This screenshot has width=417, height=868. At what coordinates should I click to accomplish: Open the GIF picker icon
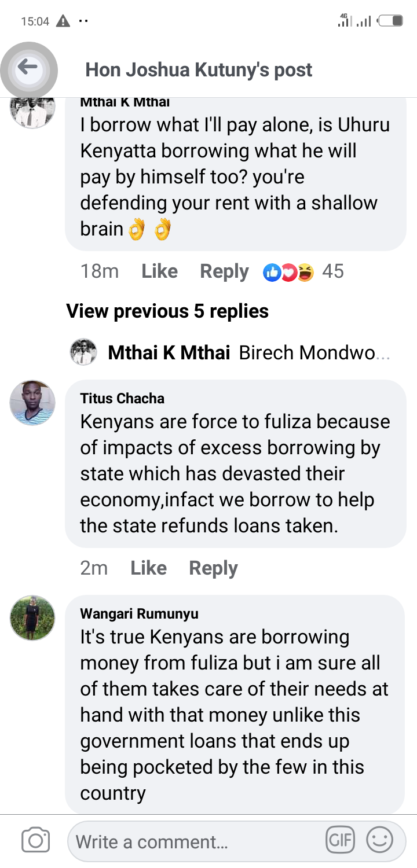340,840
